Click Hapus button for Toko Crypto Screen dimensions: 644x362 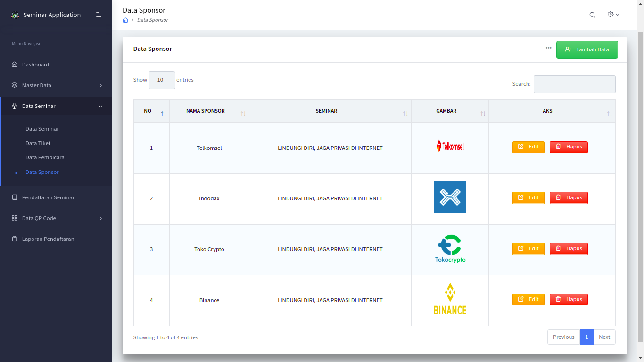(569, 249)
